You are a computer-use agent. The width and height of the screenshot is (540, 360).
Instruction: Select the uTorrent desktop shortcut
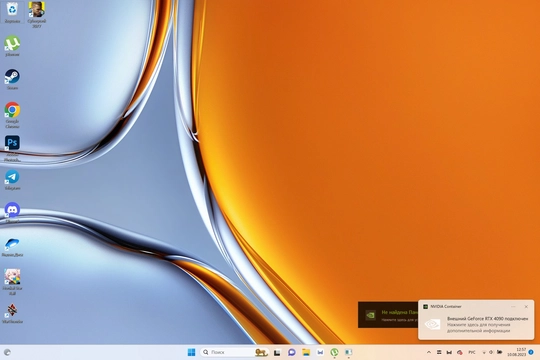[x=12, y=46]
